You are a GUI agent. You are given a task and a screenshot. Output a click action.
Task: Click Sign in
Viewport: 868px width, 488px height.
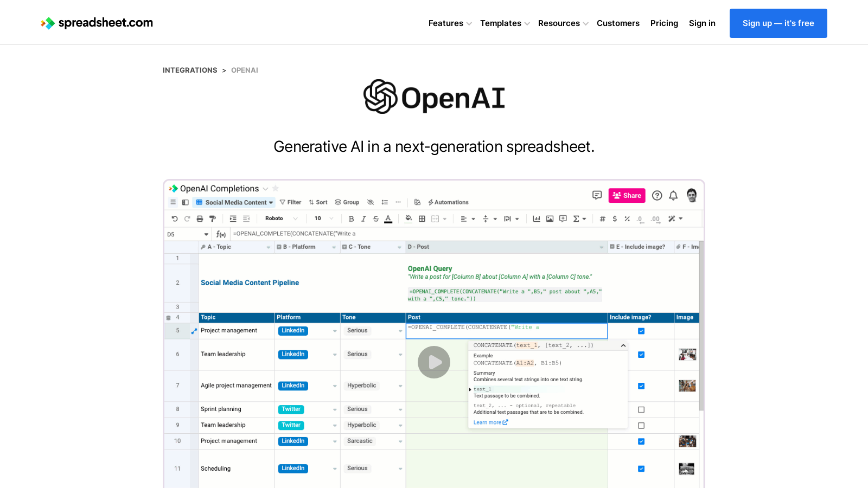click(x=702, y=23)
